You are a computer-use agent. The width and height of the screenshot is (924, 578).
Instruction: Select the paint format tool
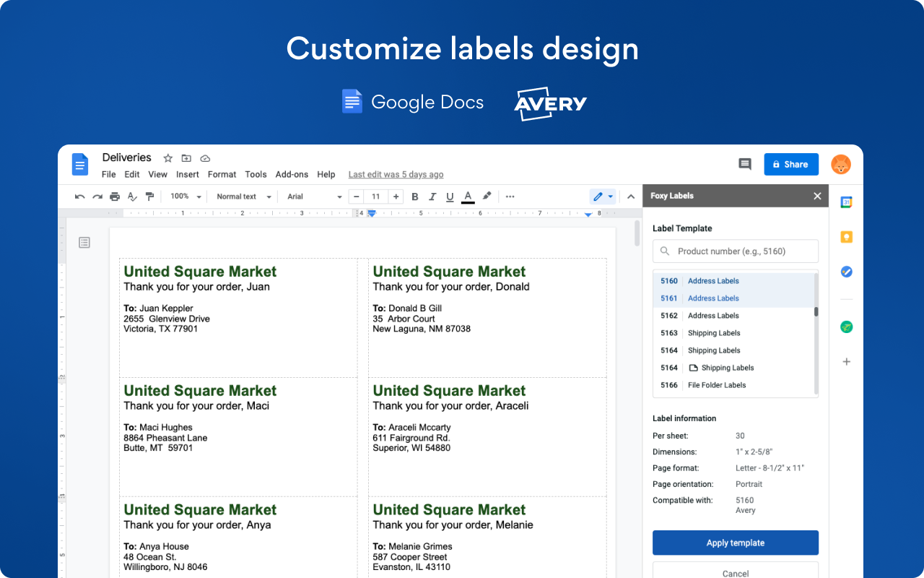pos(149,197)
